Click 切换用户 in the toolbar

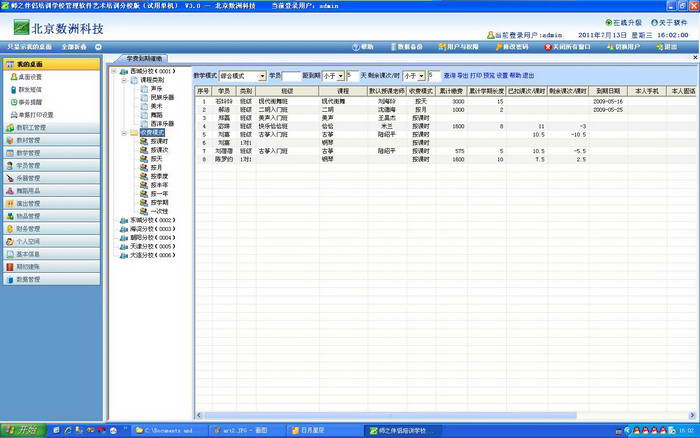(x=624, y=47)
